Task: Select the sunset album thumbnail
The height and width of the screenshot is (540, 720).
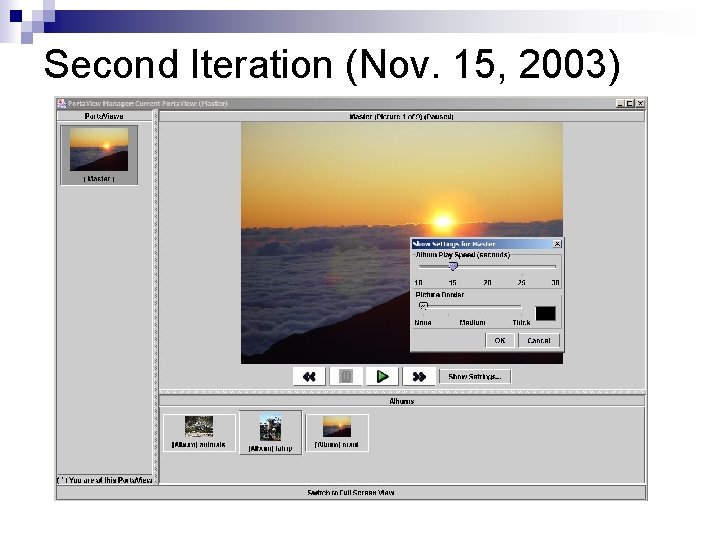Action: pos(337,433)
